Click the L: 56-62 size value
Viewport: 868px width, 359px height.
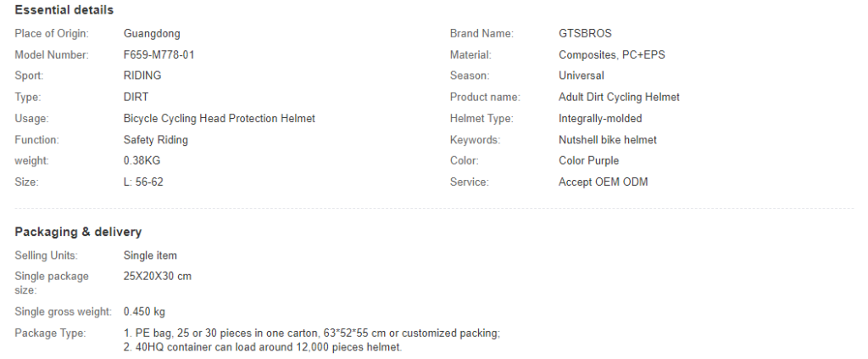coord(143,182)
